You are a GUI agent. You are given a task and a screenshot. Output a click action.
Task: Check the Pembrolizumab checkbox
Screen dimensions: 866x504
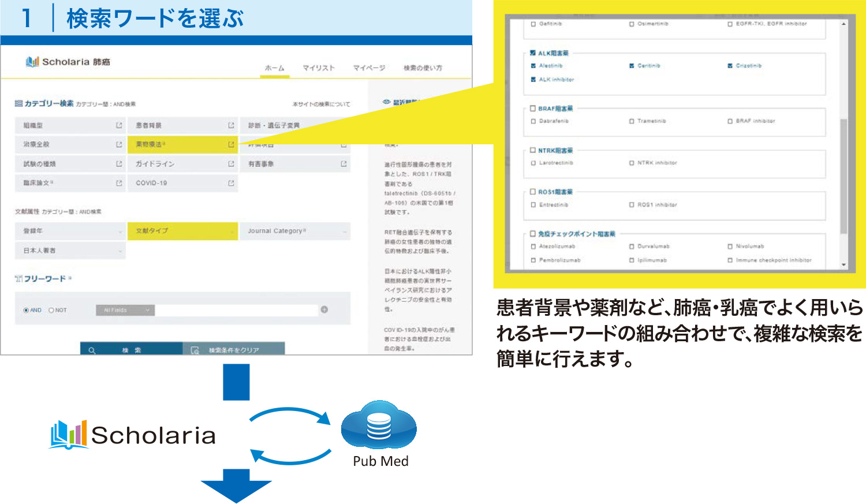coord(533,260)
